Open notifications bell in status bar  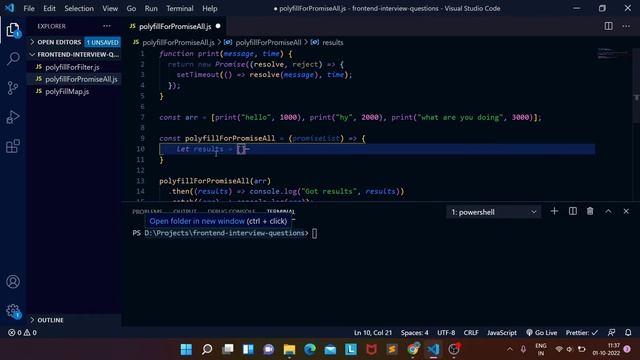click(x=628, y=332)
